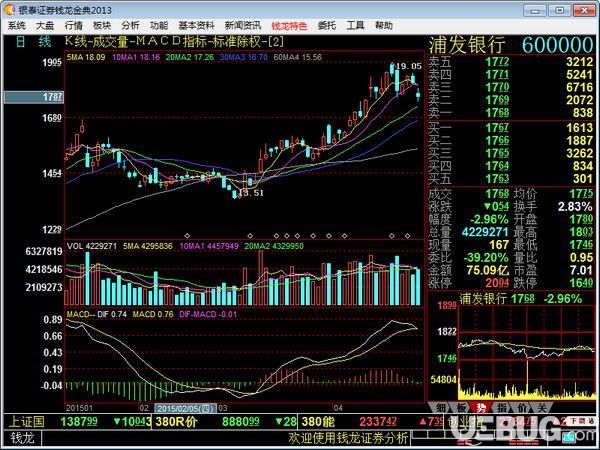Click the MACD 0.76 value label
600x450 pixels.
(153, 315)
